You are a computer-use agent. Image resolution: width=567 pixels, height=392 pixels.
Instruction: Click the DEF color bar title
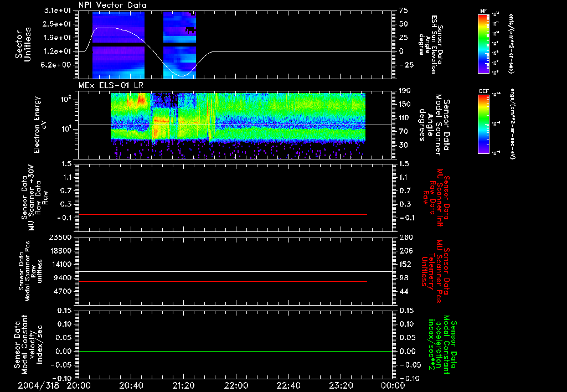coord(484,91)
